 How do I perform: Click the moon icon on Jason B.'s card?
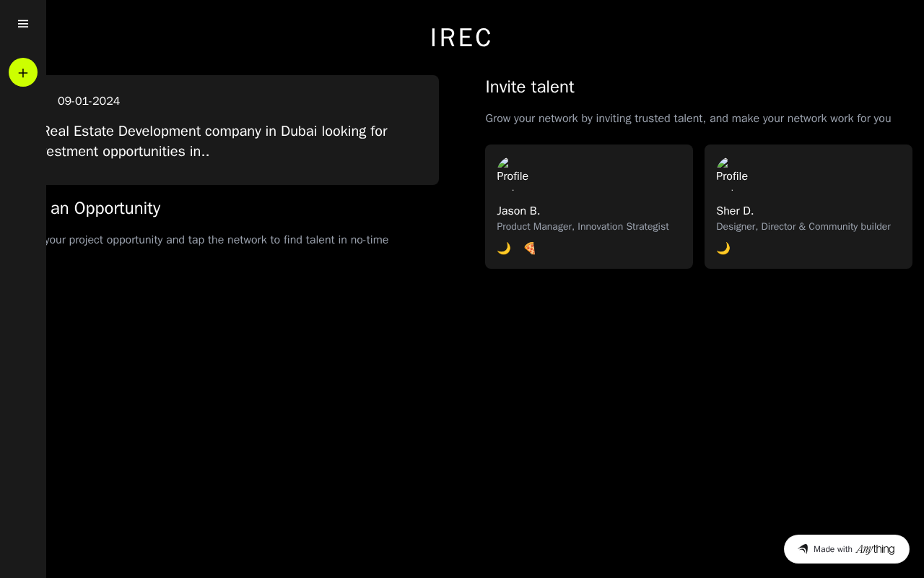tap(504, 249)
